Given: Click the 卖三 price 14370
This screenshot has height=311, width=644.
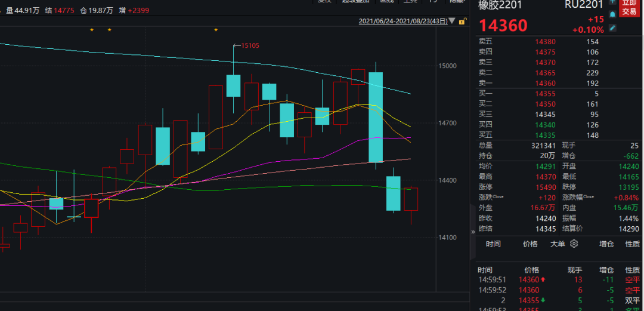Looking at the screenshot, I should click(x=546, y=63).
